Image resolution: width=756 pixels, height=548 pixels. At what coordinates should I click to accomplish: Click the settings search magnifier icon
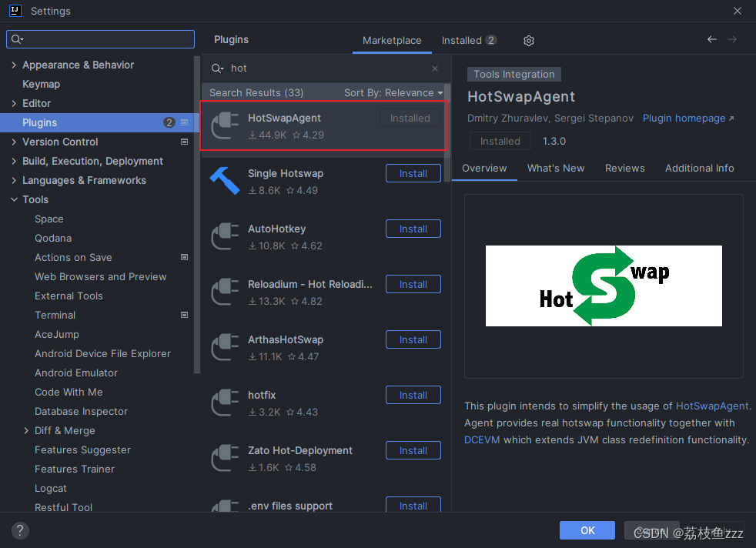pyautogui.click(x=18, y=39)
